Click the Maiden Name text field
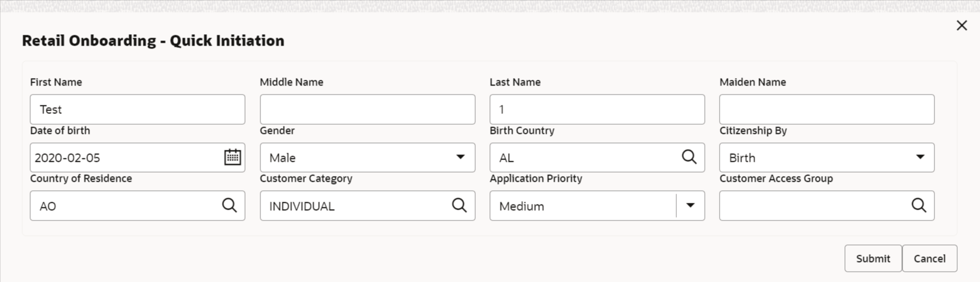The image size is (980, 282). coord(827,109)
